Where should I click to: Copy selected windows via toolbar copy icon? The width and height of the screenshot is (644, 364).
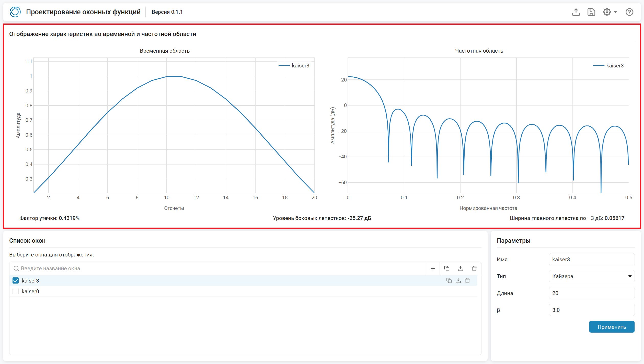tap(447, 268)
